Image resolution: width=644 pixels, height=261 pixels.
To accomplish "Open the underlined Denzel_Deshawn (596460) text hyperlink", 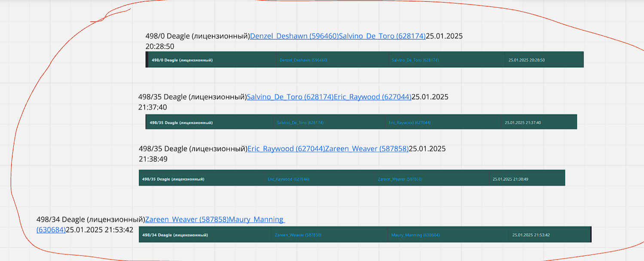I will (294, 36).
